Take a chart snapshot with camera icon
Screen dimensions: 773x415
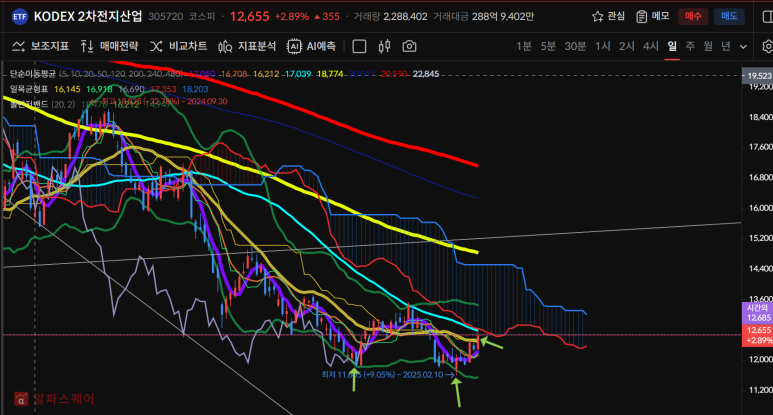tap(409, 46)
